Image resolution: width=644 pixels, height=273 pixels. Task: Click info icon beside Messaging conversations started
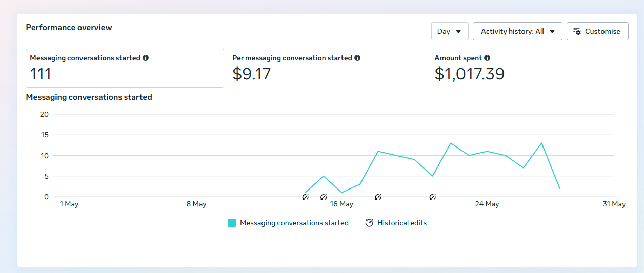tap(146, 58)
